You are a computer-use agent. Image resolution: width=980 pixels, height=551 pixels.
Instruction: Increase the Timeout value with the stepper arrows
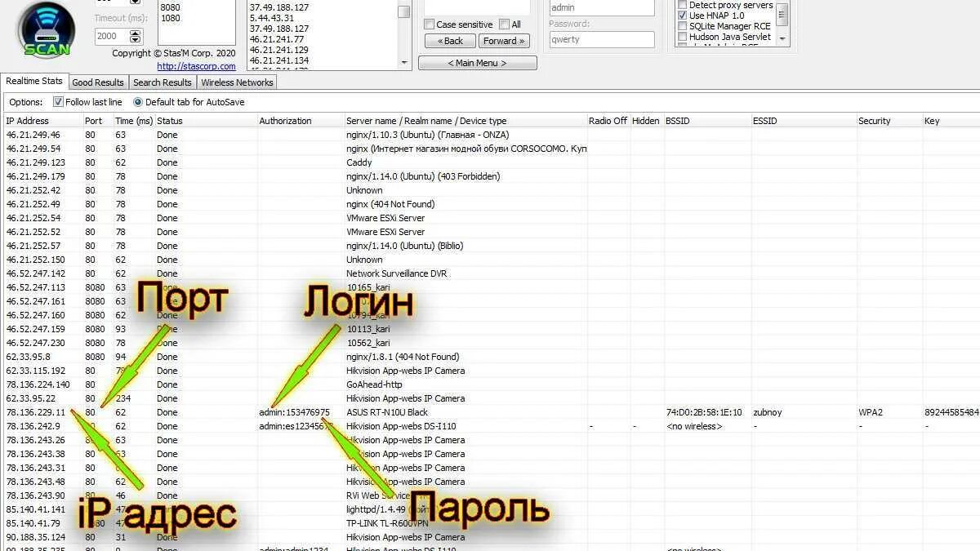[x=135, y=33]
